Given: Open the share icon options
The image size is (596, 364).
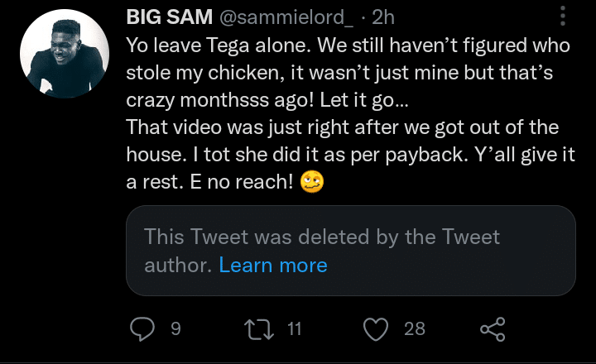Looking at the screenshot, I should click(x=493, y=329).
